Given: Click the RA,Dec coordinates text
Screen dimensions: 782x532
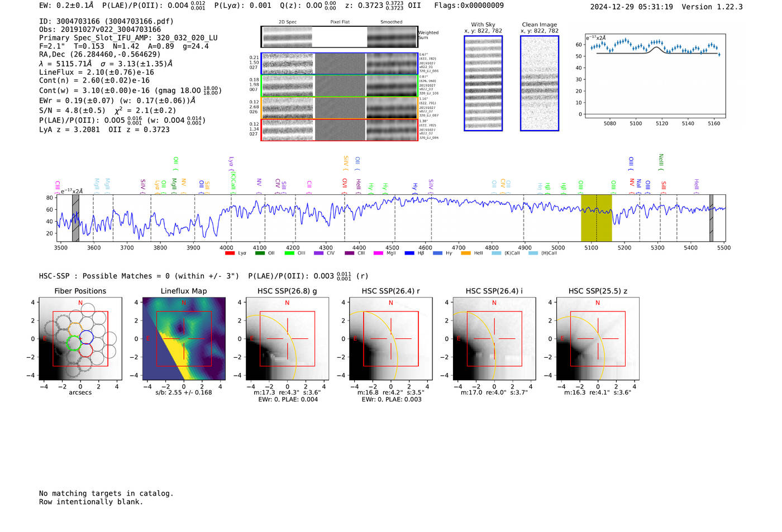Looking at the screenshot, I should click(99, 55).
